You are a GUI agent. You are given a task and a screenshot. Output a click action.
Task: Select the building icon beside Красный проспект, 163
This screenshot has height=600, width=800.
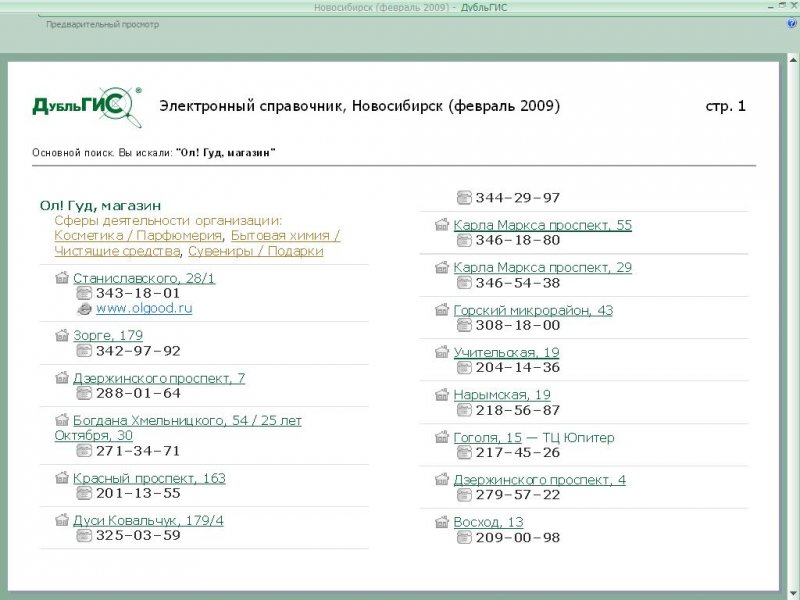[62, 478]
